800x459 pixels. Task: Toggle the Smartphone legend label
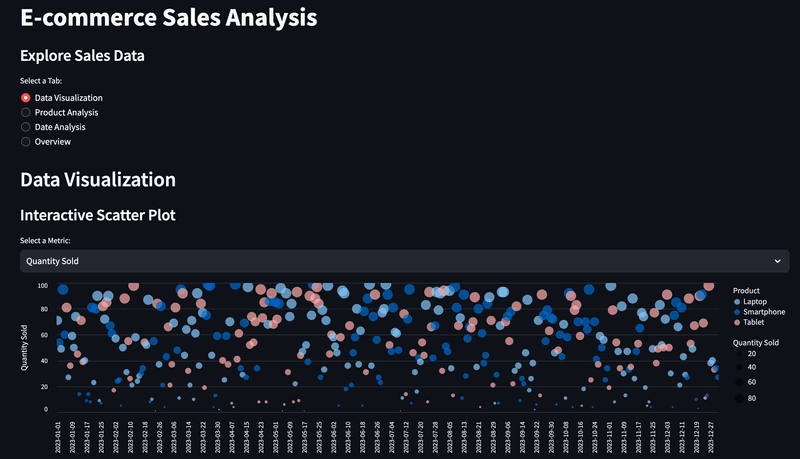764,312
